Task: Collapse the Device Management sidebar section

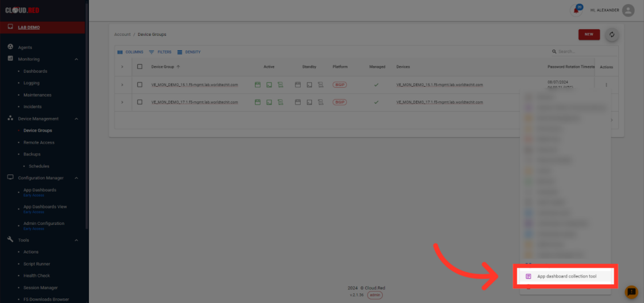Action: (x=76, y=119)
